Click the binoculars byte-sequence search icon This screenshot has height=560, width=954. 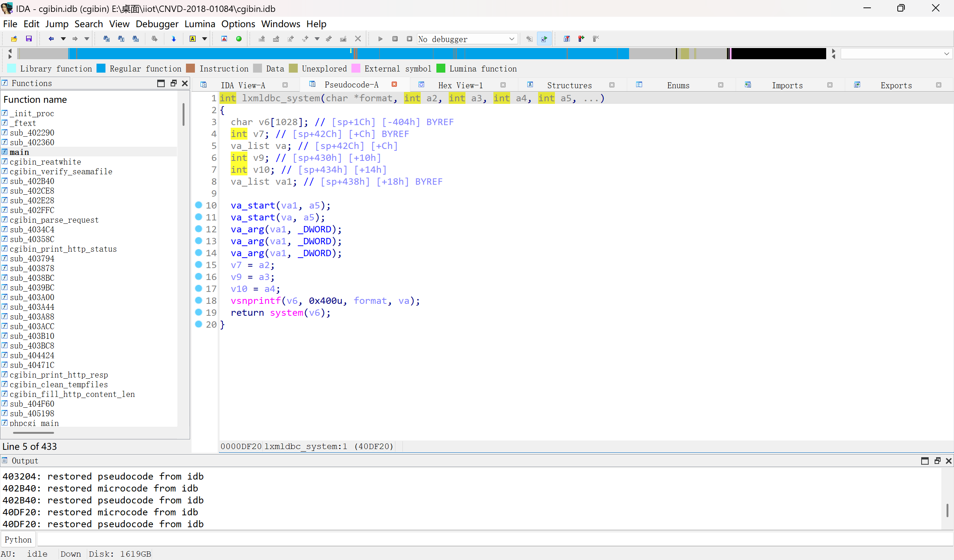(136, 39)
